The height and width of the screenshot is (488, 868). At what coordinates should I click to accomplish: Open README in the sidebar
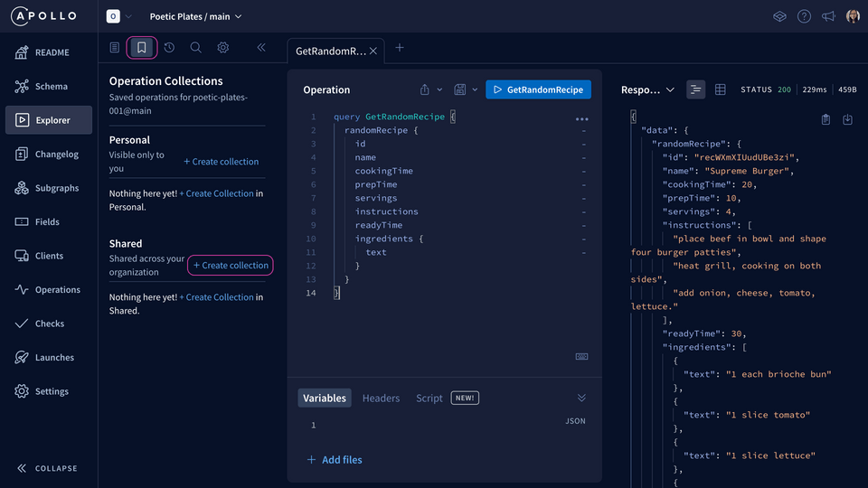coord(49,52)
